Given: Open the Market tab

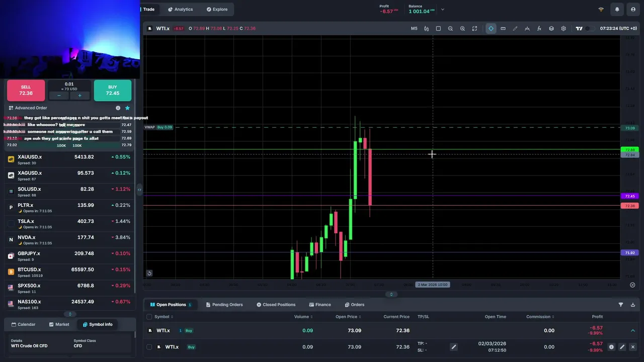Looking at the screenshot, I should coord(59,324).
